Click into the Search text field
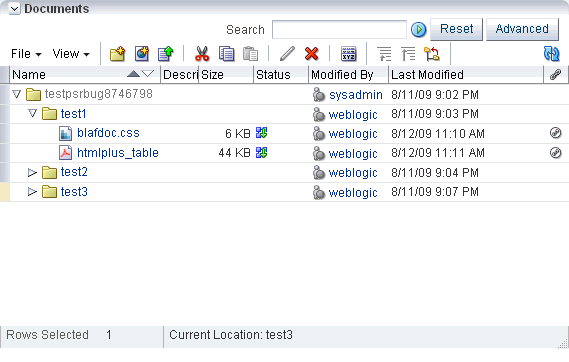The width and height of the screenshot is (569, 362). 339,29
